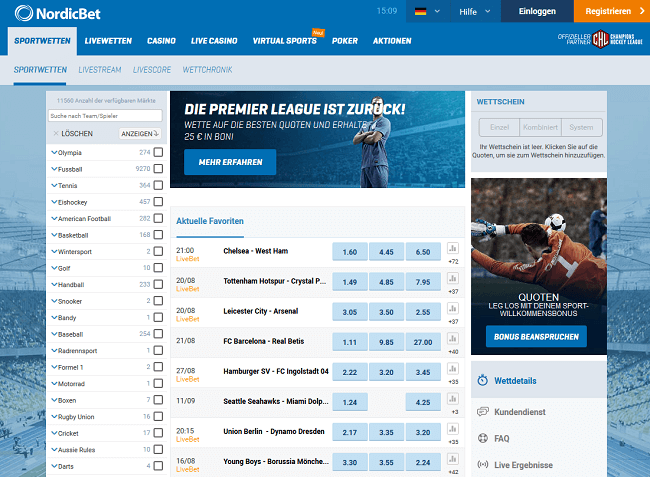Click the Kundendienst chat icon
This screenshot has width=650, height=477.
(483, 412)
